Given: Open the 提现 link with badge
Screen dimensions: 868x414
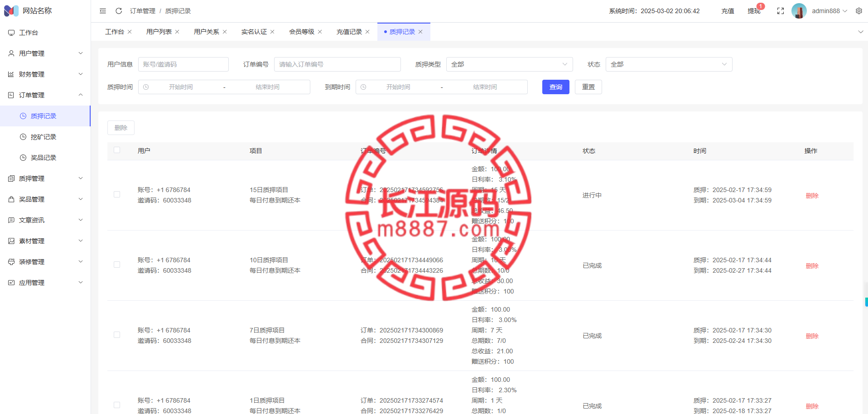Looking at the screenshot, I should click(x=754, y=11).
